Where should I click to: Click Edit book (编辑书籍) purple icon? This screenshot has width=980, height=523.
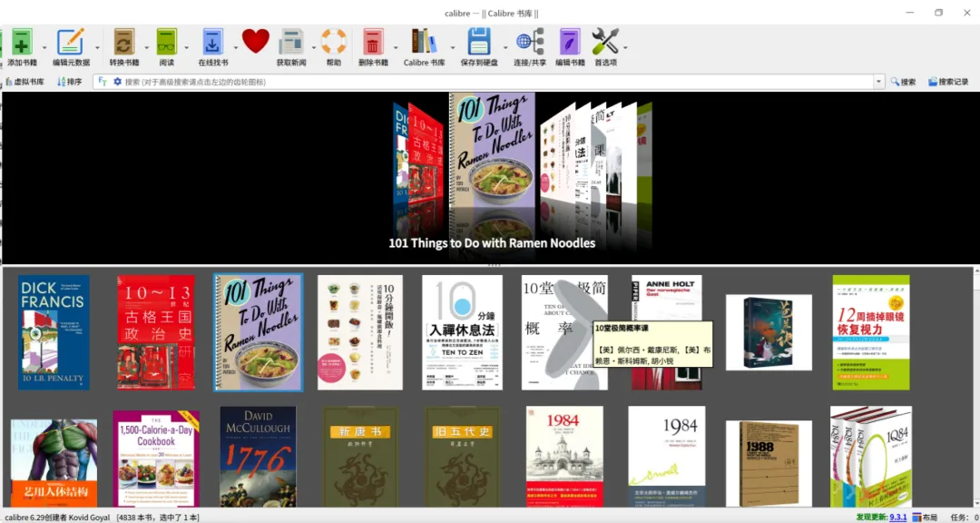tap(570, 42)
